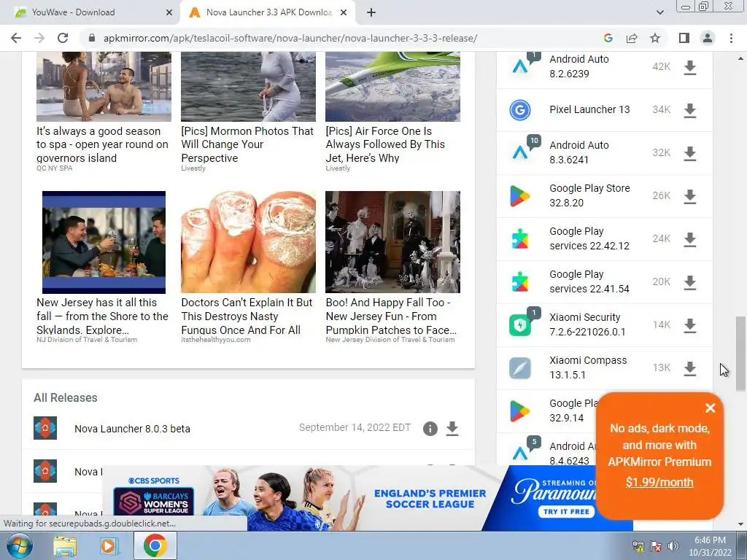Screen dimensions: 747x560
Task: Open volume control in system tray
Action: click(673, 546)
